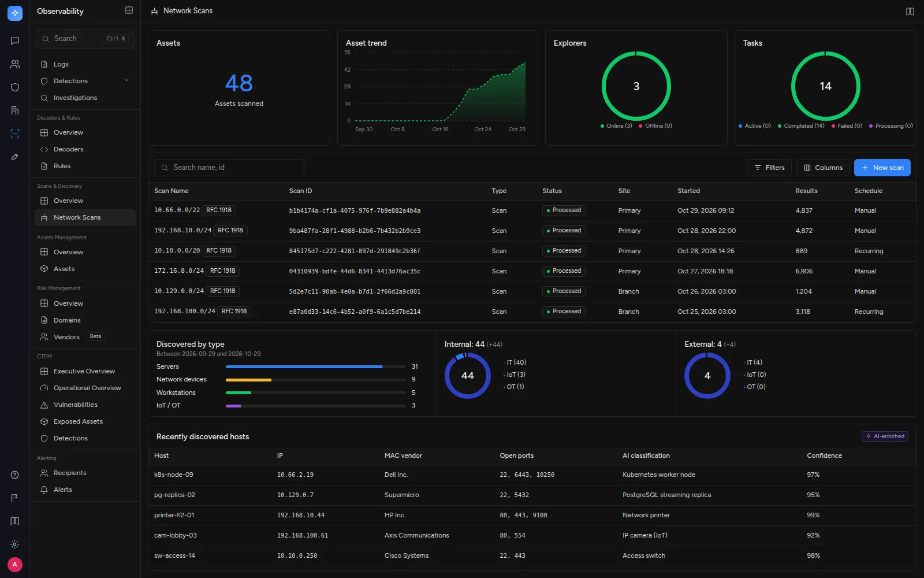Open Vulnerabilities page

(85, 405)
